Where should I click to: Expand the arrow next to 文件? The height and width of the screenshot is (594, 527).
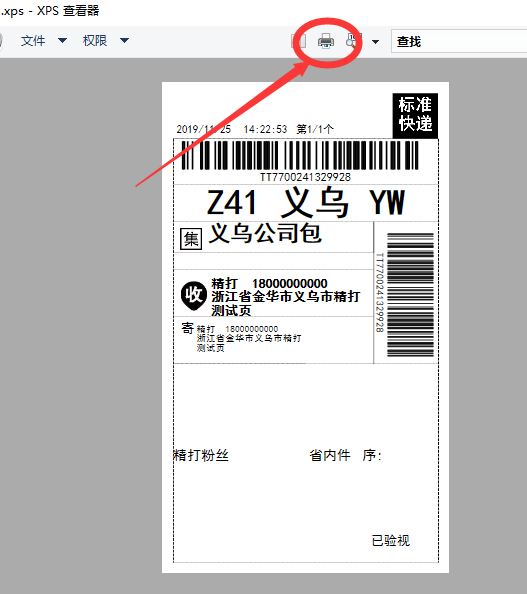click(63, 40)
